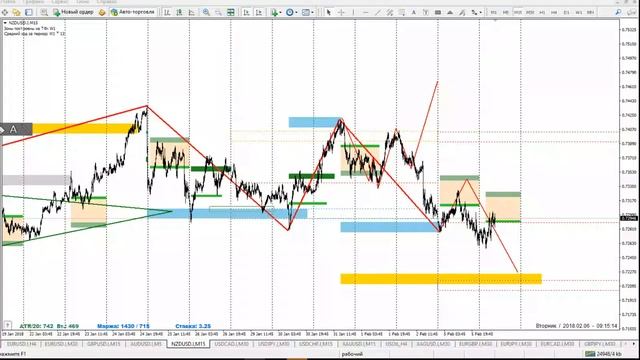
Task: Launch MetaEditor yellow icon
Action: [x=102, y=12]
